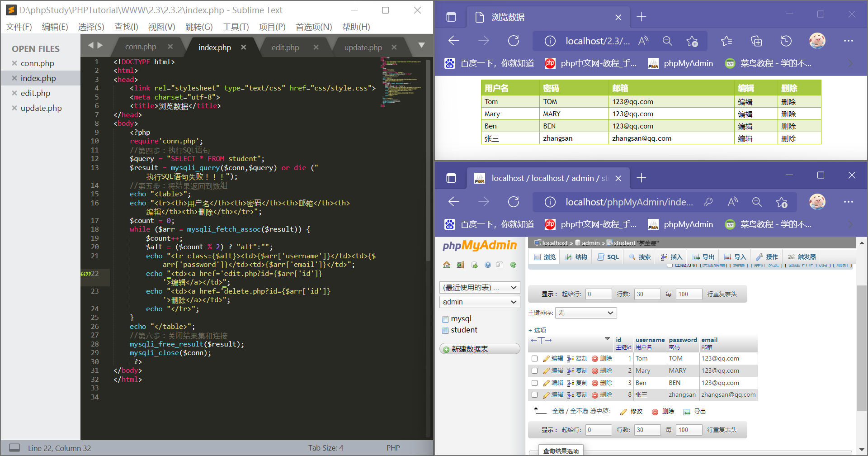
Task: Open favorites list in the 浏览数据 browser
Action: coord(726,41)
